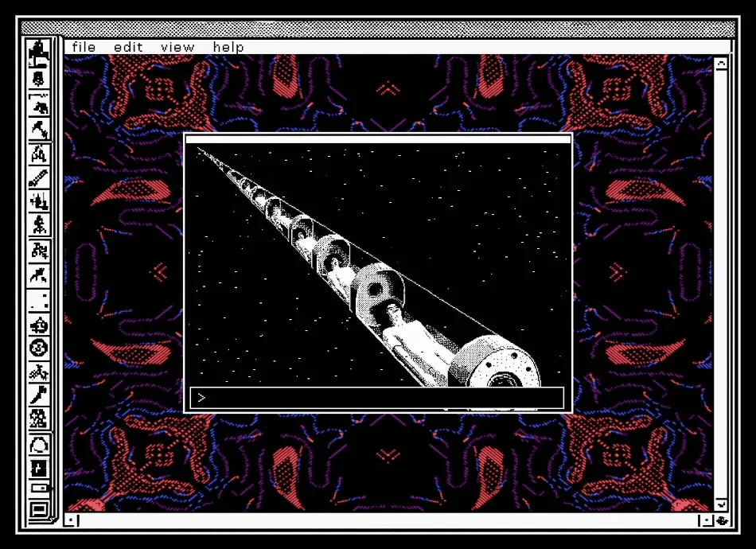Pick the slanted brush stroke tool icon

(x=38, y=395)
